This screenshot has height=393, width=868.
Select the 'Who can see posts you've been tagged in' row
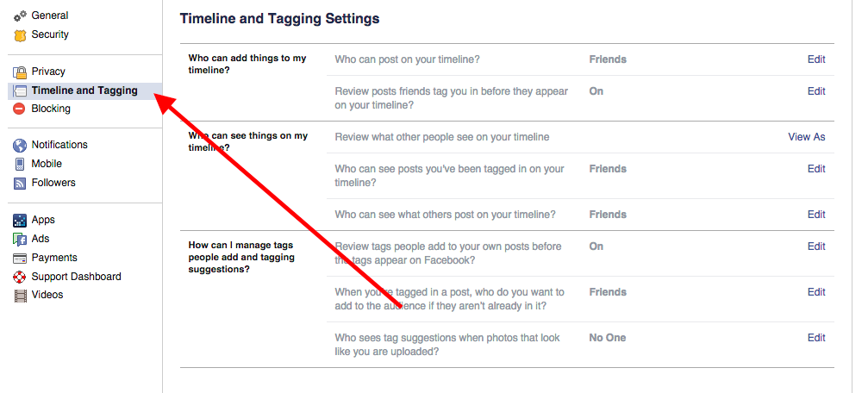point(449,176)
